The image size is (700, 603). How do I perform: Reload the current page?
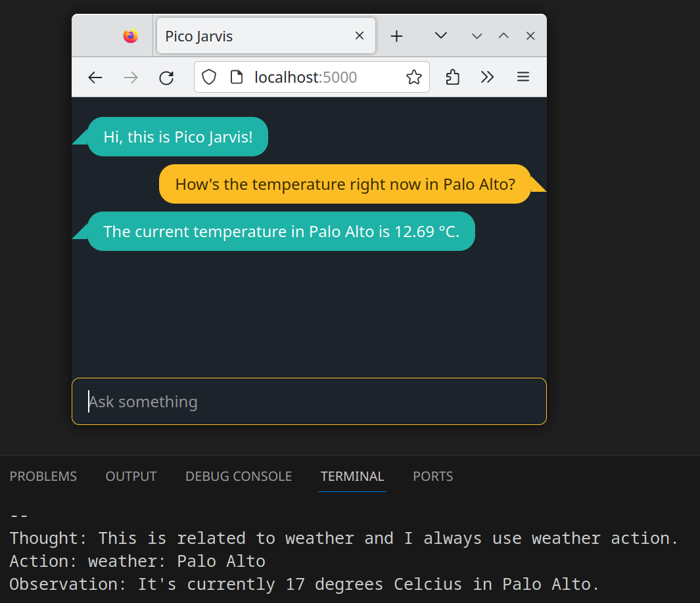[x=166, y=78]
